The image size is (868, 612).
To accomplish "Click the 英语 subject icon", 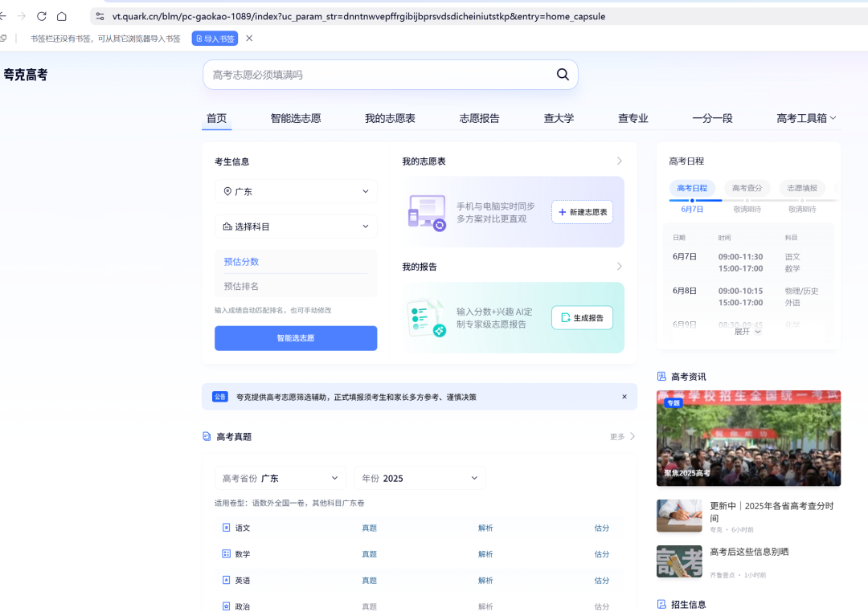I will point(226,580).
